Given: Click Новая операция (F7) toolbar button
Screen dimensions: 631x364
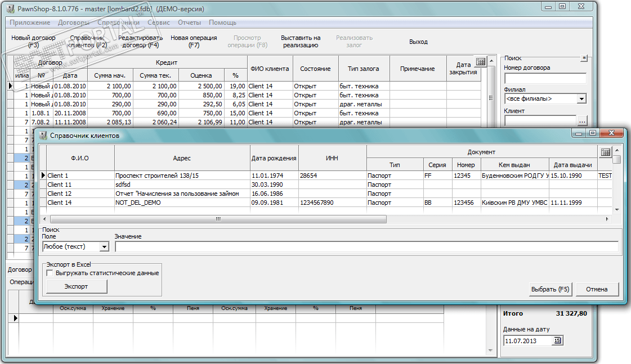Looking at the screenshot, I should point(194,42).
